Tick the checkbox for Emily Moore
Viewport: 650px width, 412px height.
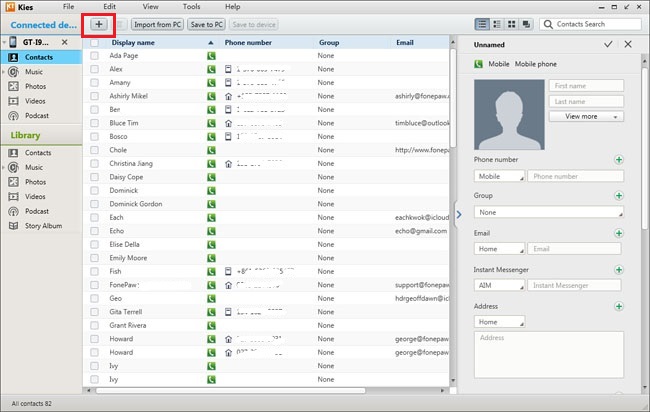pos(95,258)
